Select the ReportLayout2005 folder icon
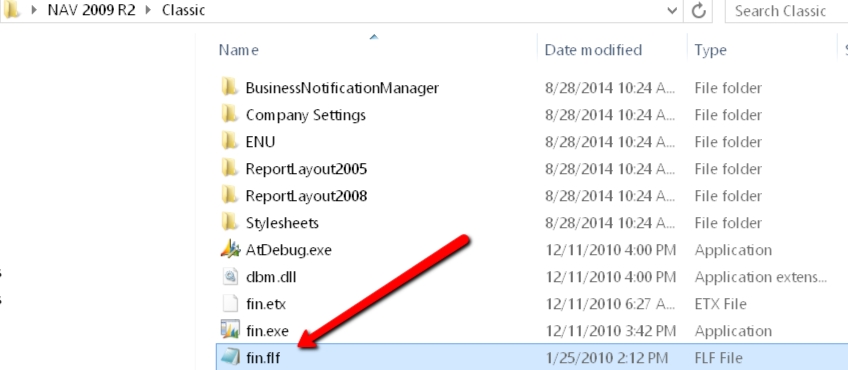Viewport: 848px width, 370px height. pyautogui.click(x=229, y=168)
